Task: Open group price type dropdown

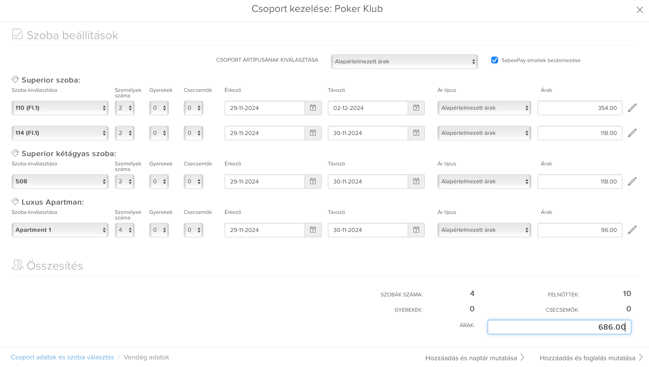Action: click(404, 62)
